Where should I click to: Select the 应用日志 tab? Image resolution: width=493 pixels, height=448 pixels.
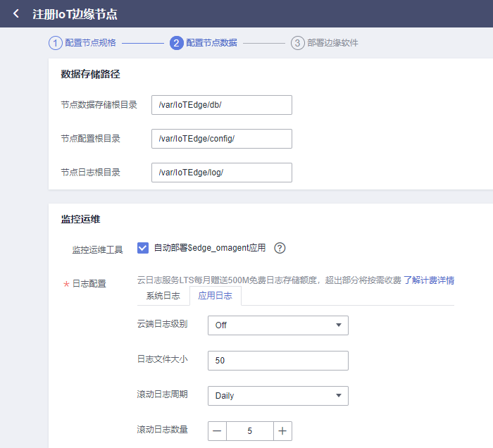215,296
